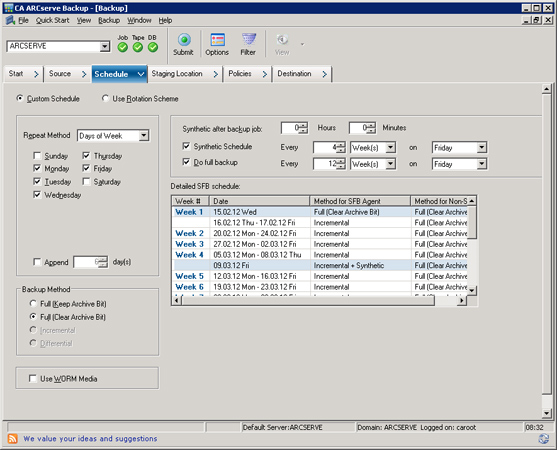Image resolution: width=557 pixels, height=450 pixels.
Task: Select the Custom Schedule radio button
Action: (x=20, y=98)
